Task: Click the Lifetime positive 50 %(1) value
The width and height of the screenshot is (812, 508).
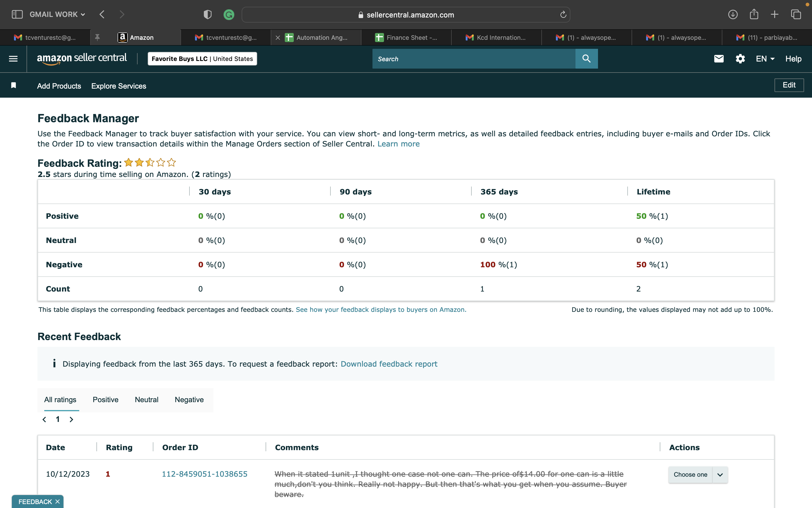Action: click(x=652, y=216)
